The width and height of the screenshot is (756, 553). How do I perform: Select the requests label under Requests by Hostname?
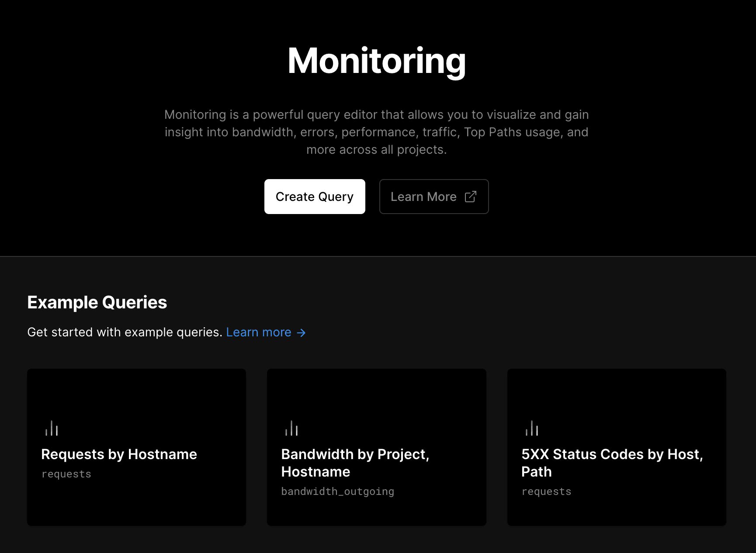click(x=66, y=474)
